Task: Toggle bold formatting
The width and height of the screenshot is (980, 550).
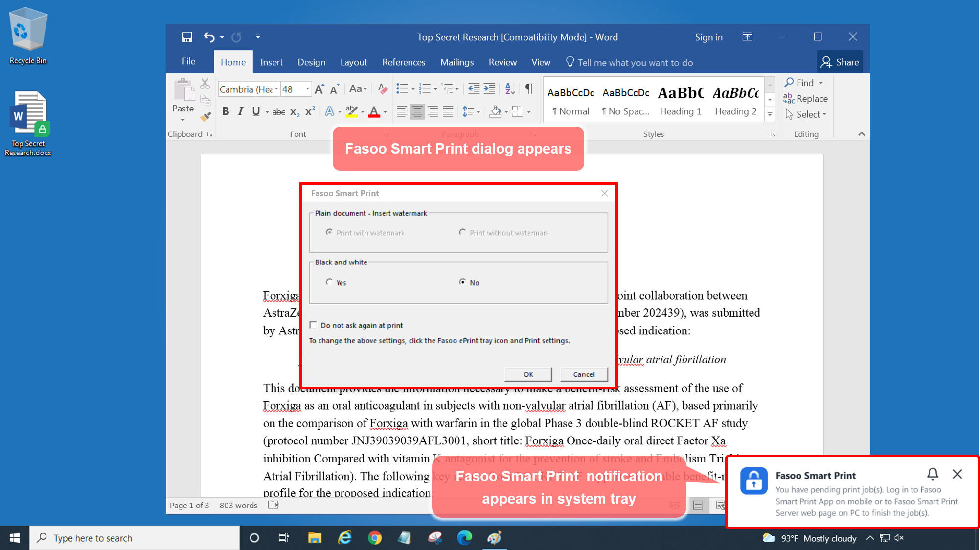Action: 226,111
